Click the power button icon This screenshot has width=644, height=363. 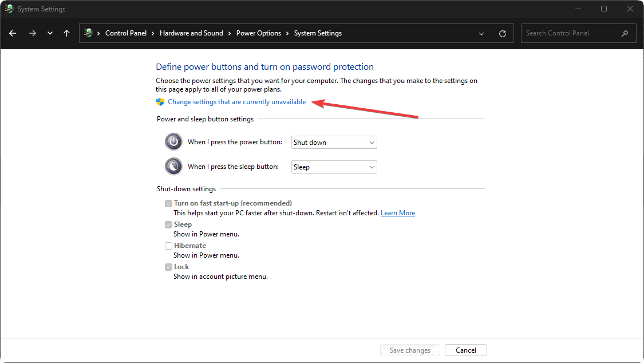[x=173, y=141]
